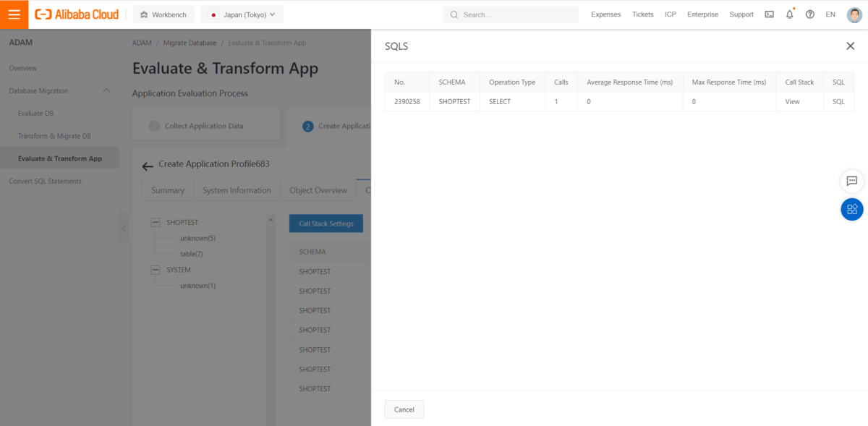Open the blue quick-access grid icon
868x426 pixels.
[851, 209]
